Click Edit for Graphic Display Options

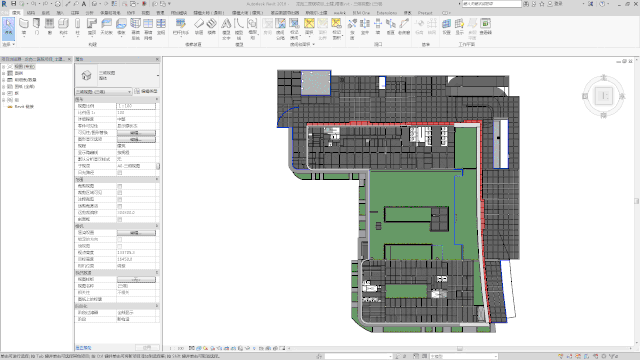tap(136, 139)
